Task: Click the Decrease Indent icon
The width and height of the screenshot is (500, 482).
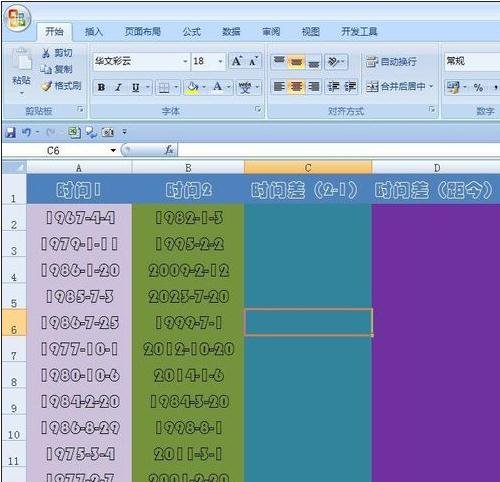Action: coord(333,87)
